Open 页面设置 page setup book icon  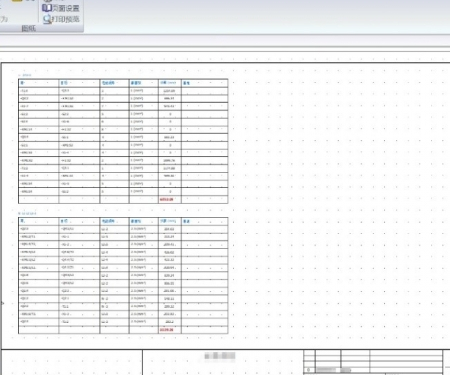pyautogui.click(x=47, y=8)
